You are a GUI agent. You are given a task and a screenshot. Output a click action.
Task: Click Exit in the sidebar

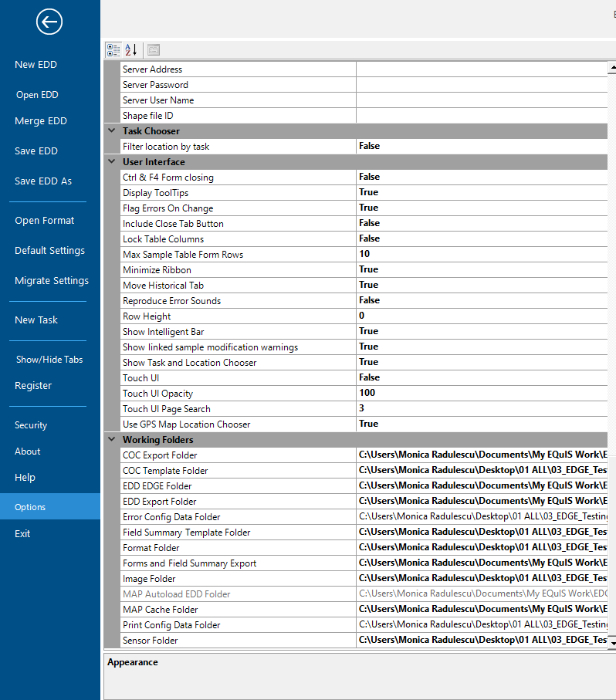[x=22, y=533]
